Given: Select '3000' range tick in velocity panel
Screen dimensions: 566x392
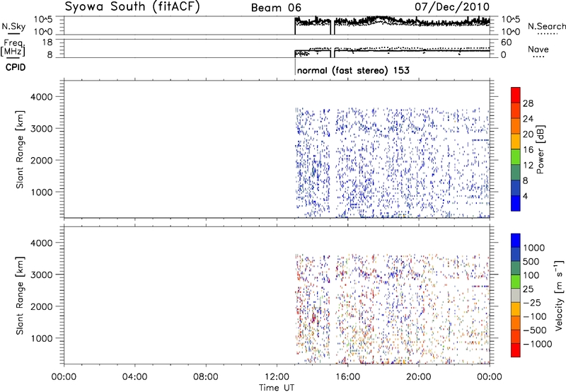Looking at the screenshot, I should [x=42, y=275].
